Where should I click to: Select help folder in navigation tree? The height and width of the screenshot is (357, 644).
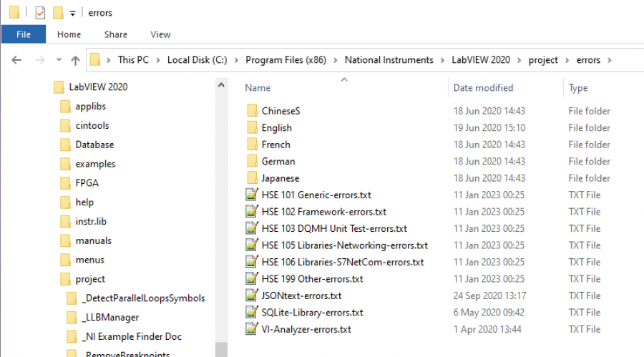coord(84,202)
